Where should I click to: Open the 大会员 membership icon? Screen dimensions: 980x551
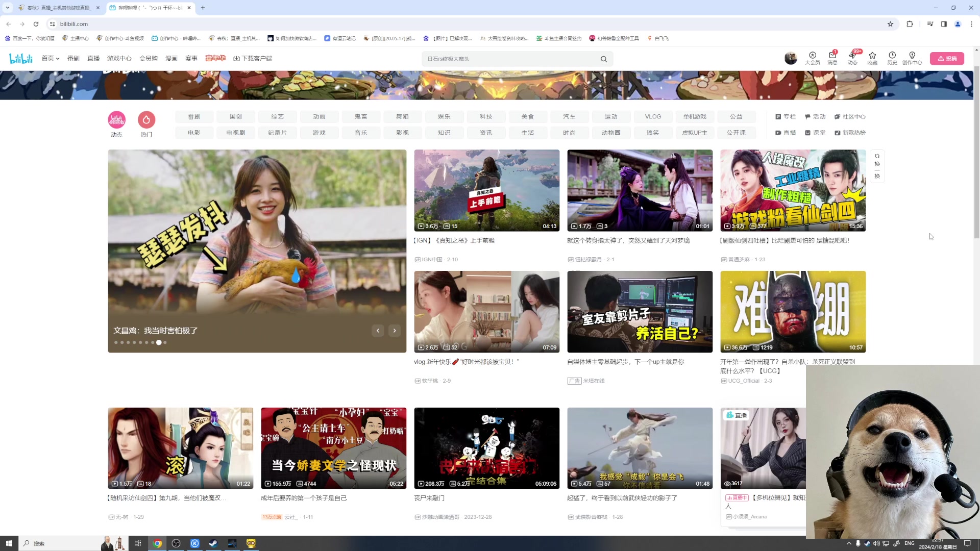[x=813, y=58]
